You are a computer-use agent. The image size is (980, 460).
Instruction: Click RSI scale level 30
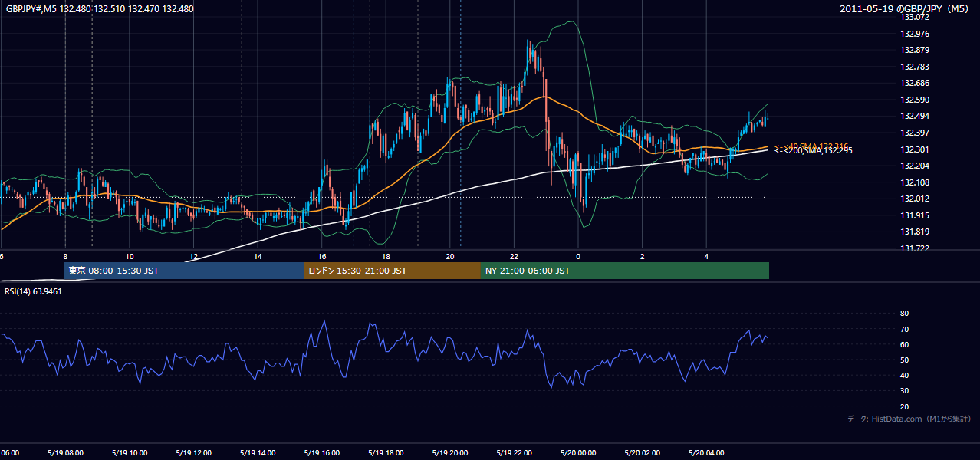904,391
